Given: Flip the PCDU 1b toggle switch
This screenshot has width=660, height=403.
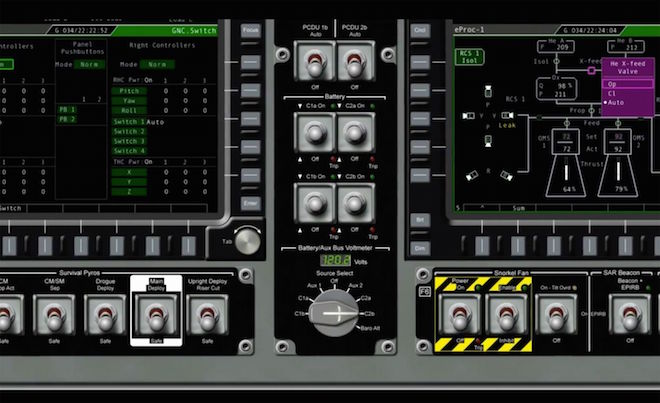Looking at the screenshot, I should pos(314,61).
